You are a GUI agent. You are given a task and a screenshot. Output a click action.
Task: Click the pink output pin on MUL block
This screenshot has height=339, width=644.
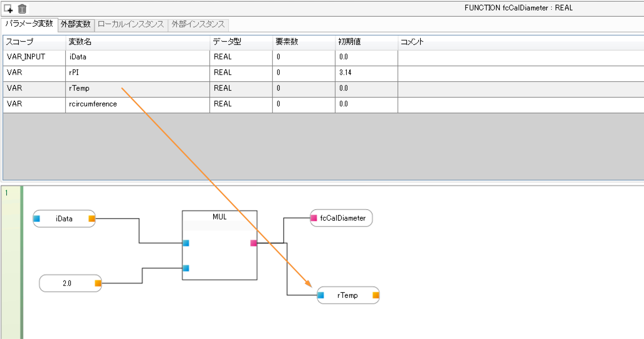click(253, 243)
